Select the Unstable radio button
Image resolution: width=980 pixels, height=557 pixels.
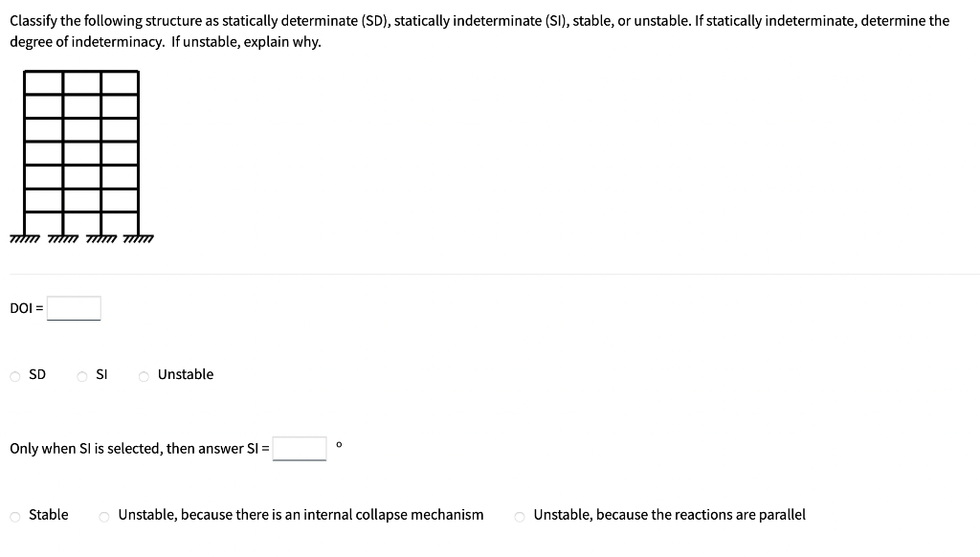[x=143, y=375]
